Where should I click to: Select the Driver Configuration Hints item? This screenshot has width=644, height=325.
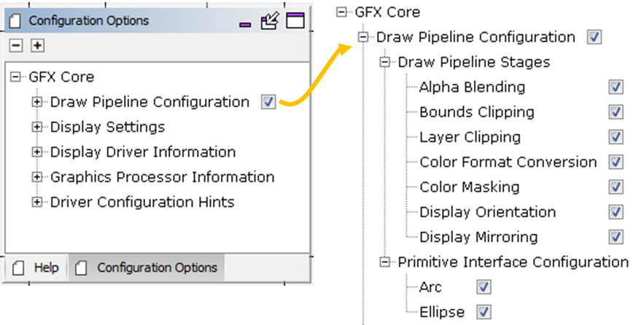coord(142,203)
